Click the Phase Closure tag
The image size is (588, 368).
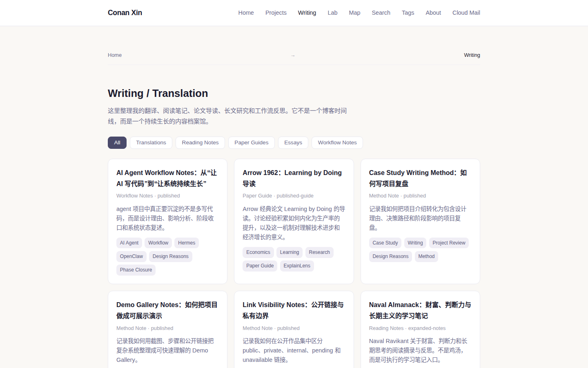point(136,270)
